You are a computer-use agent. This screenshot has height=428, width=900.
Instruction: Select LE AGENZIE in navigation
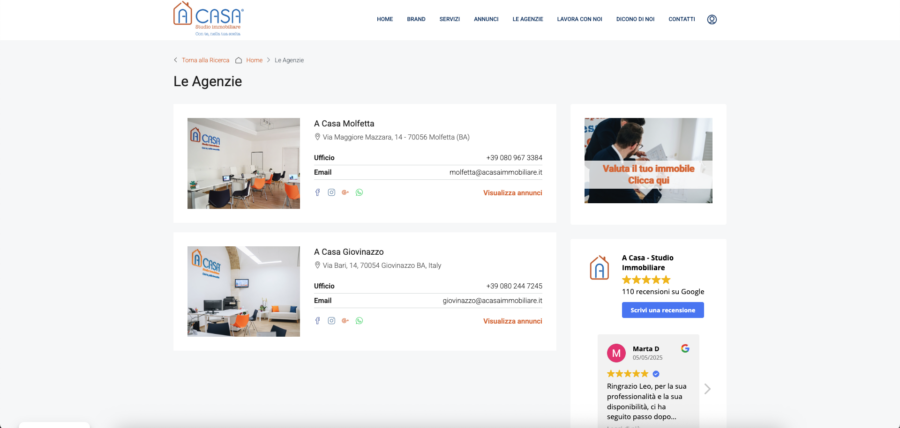point(527,19)
